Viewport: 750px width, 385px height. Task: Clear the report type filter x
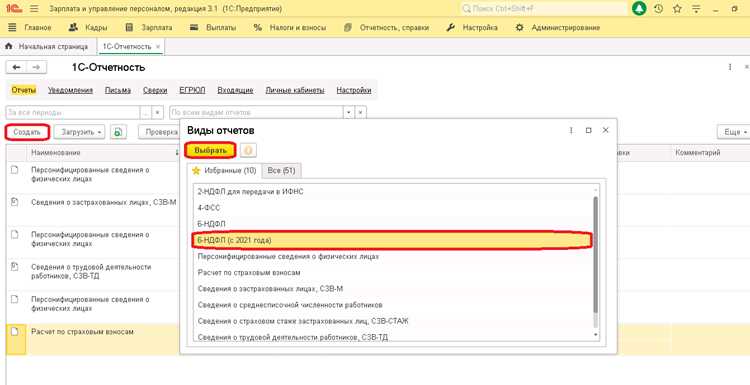point(361,112)
